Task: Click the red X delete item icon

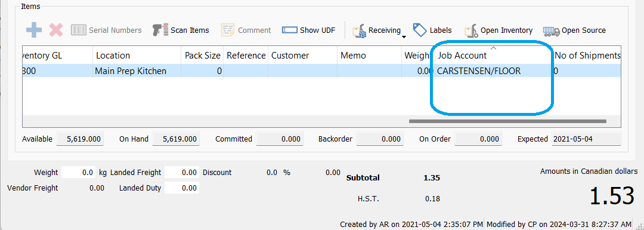Action: pos(56,30)
